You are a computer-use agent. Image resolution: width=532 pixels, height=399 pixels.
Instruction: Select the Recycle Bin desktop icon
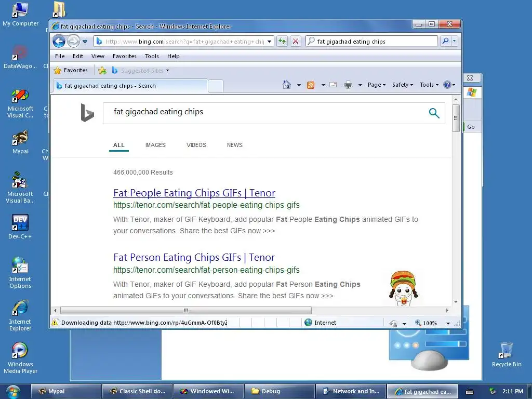point(507,355)
